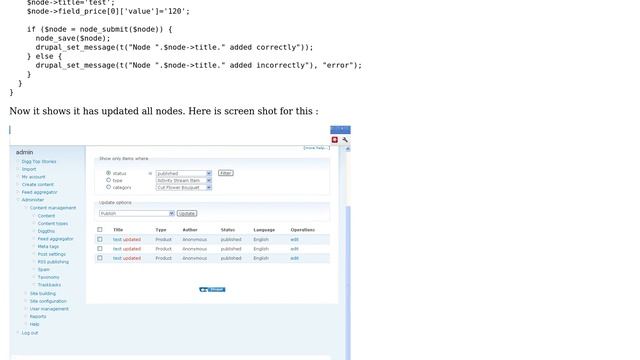Viewport: 640px width, 360px height.
Task: Click the vertical scrollbar thumb
Action: 348,282
